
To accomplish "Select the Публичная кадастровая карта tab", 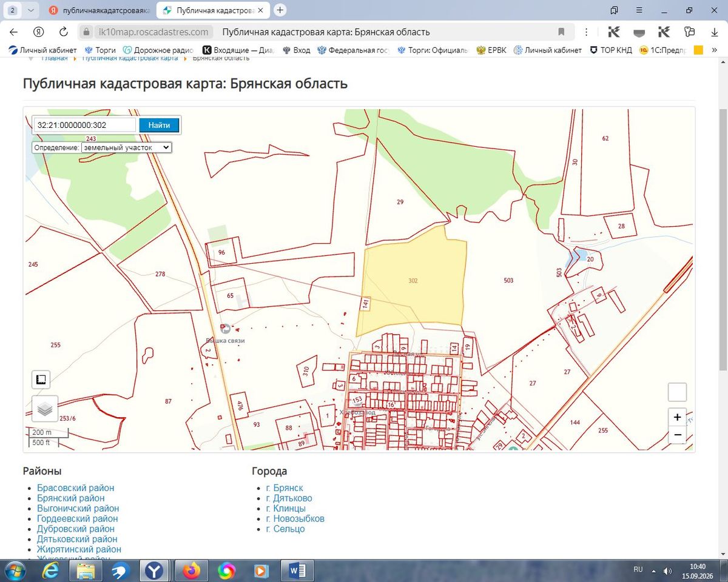I will [212, 11].
